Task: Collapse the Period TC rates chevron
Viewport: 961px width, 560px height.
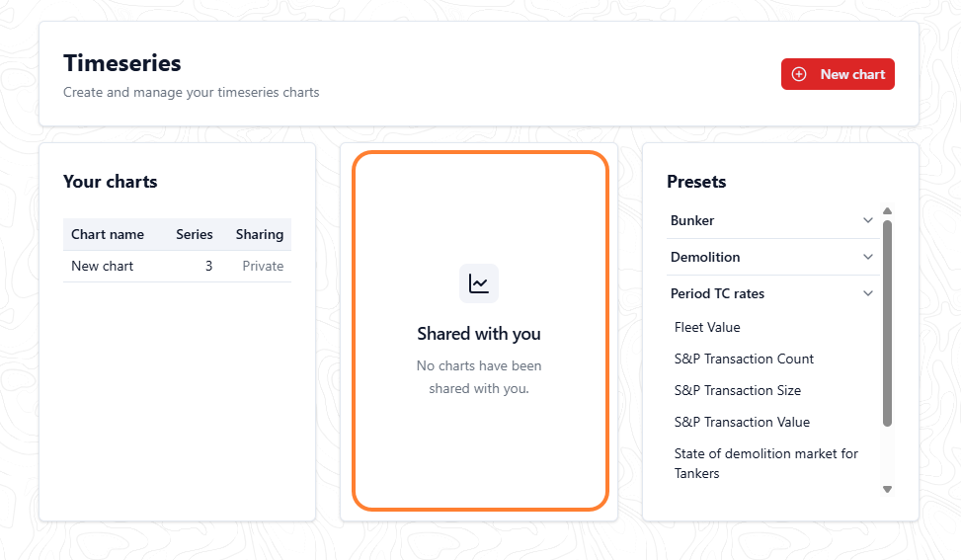Action: 868,293
